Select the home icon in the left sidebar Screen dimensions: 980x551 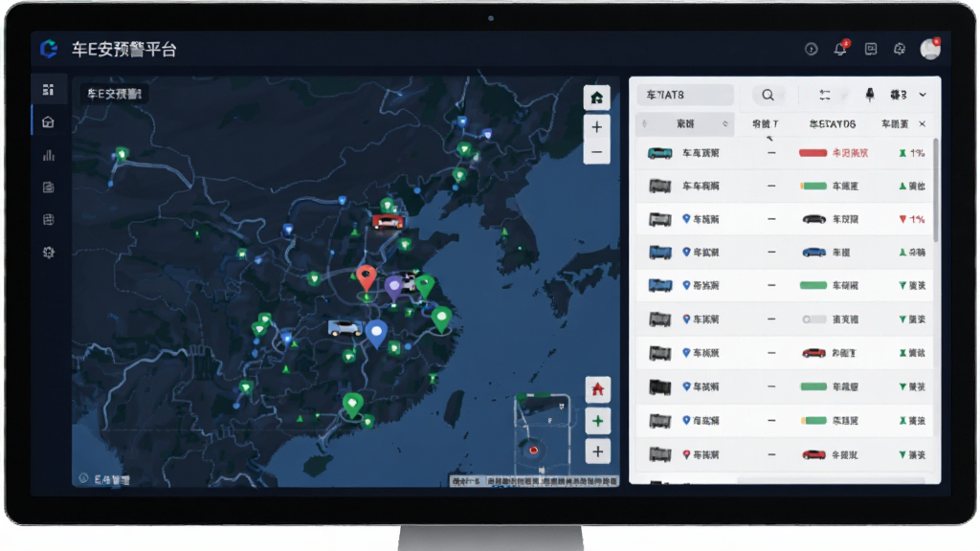click(48, 122)
